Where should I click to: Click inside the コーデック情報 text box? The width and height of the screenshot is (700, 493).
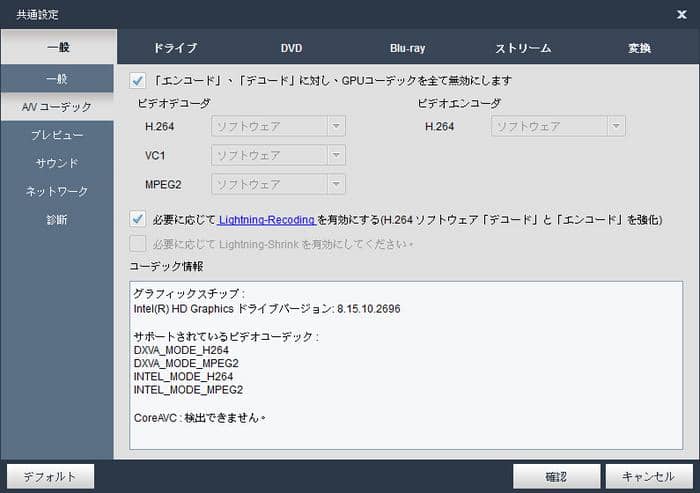[x=406, y=365]
